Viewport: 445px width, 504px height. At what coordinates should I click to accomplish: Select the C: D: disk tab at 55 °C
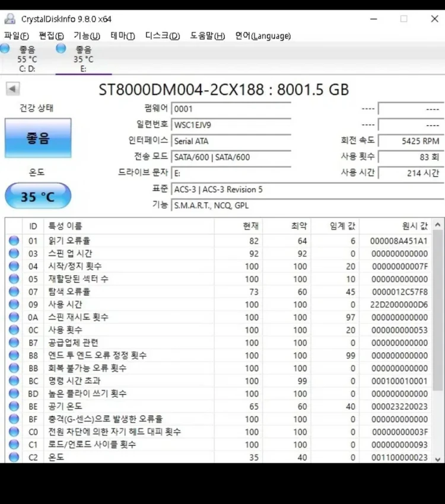pyautogui.click(x=27, y=59)
